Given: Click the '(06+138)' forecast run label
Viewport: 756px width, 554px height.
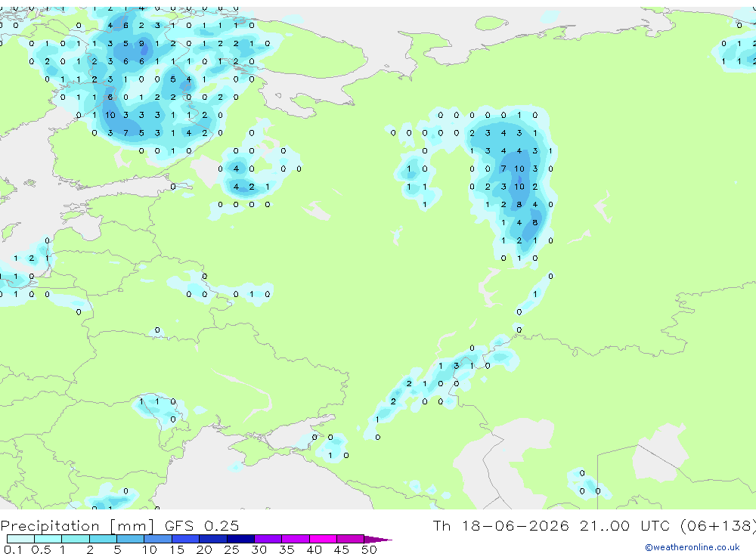Looking at the screenshot, I should point(717,526).
